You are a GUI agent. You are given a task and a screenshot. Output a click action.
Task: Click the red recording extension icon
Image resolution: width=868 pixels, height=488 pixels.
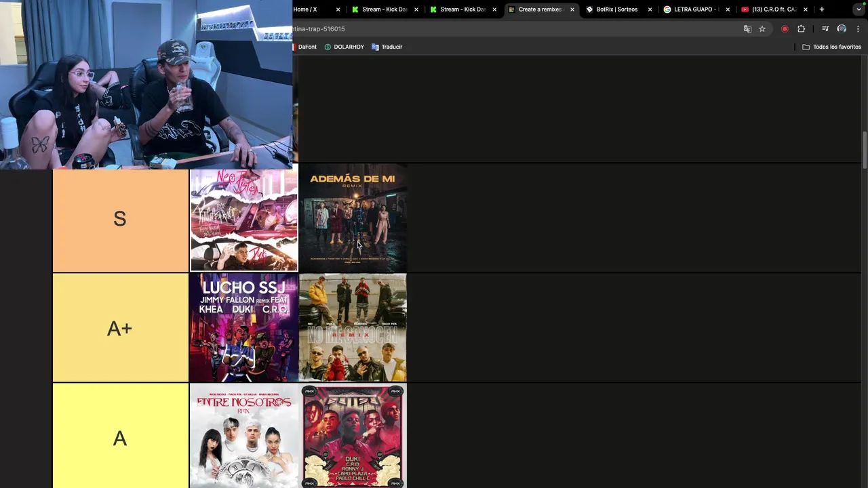point(785,29)
